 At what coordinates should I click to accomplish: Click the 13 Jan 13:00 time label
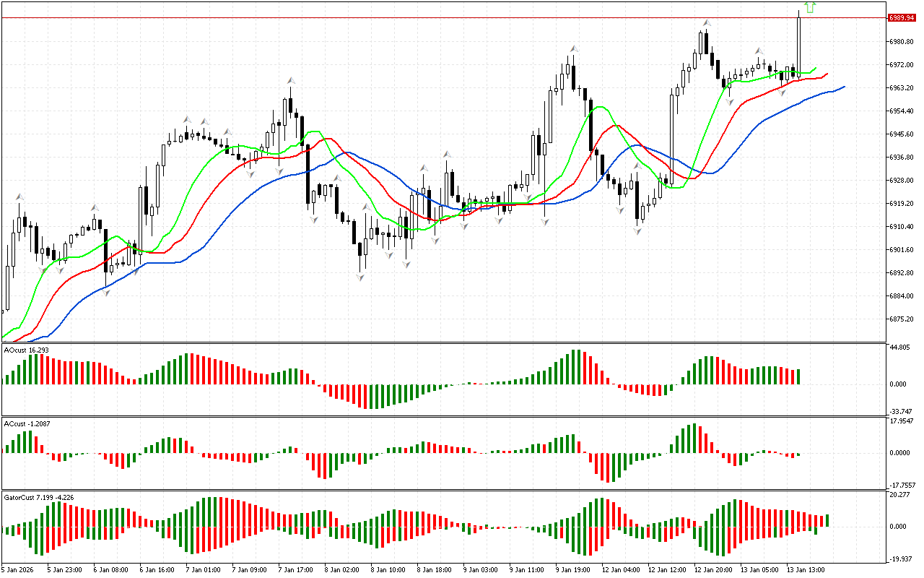(806, 569)
